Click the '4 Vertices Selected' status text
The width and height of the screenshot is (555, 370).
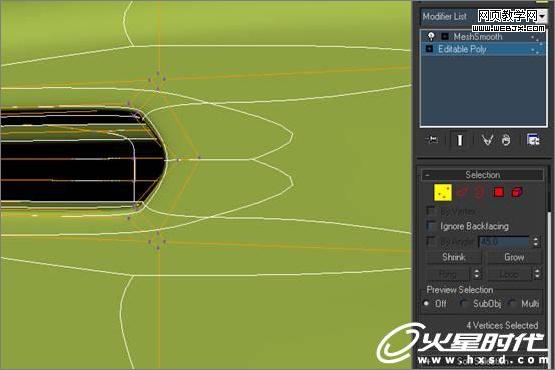pyautogui.click(x=502, y=325)
